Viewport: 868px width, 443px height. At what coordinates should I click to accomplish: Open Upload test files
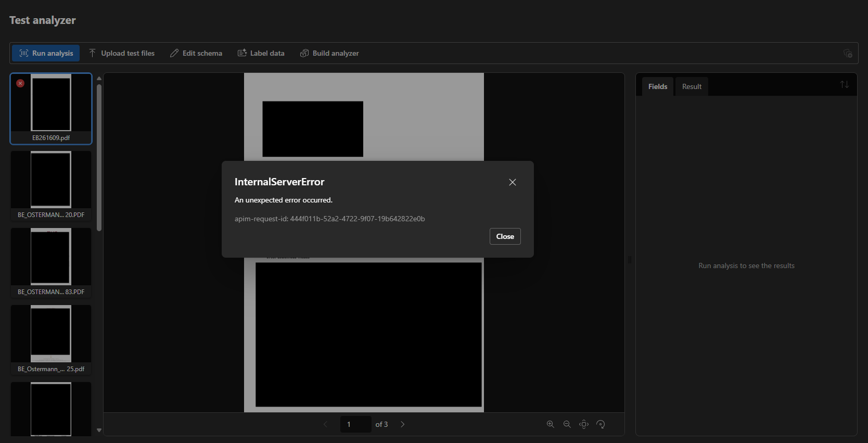point(122,53)
